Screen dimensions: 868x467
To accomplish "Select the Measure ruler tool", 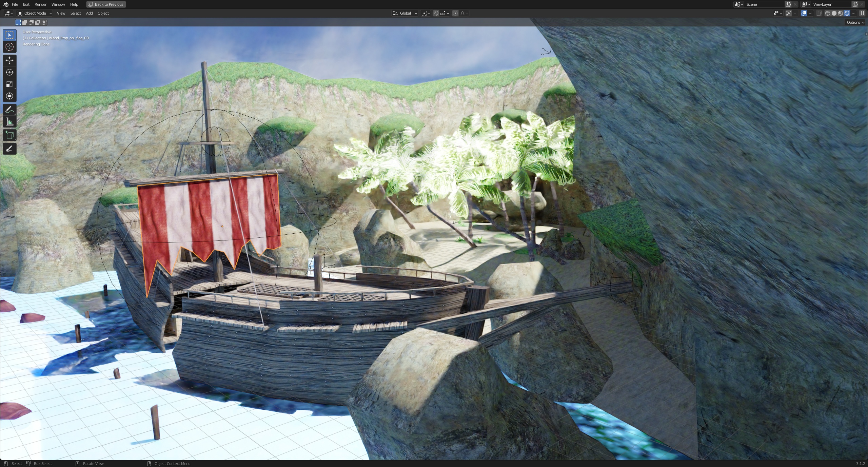I will [9, 122].
